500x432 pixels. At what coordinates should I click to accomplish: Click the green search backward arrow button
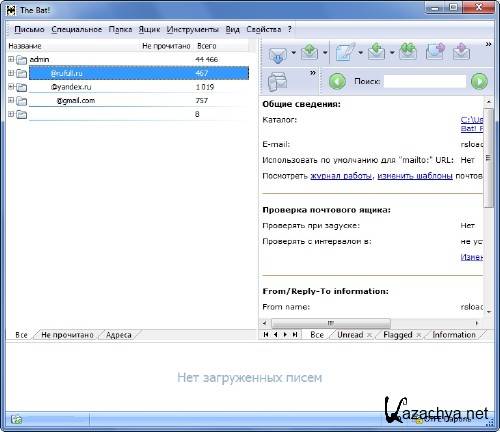(337, 81)
